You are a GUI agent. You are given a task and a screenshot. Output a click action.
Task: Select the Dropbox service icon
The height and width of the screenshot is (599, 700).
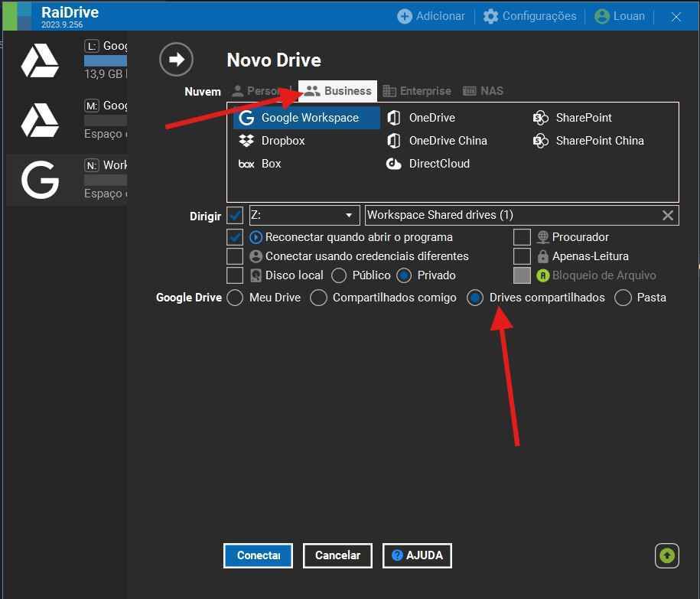point(246,141)
